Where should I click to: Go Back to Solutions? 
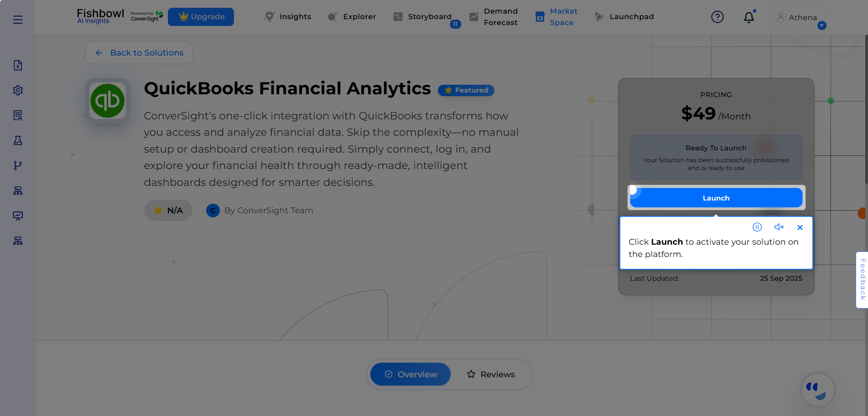tap(139, 53)
